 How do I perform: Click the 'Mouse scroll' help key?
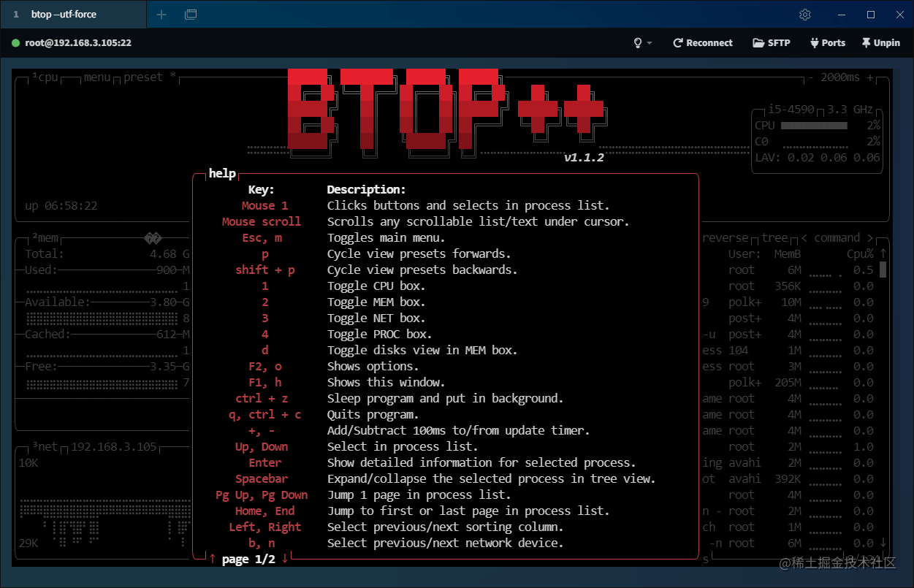point(262,221)
